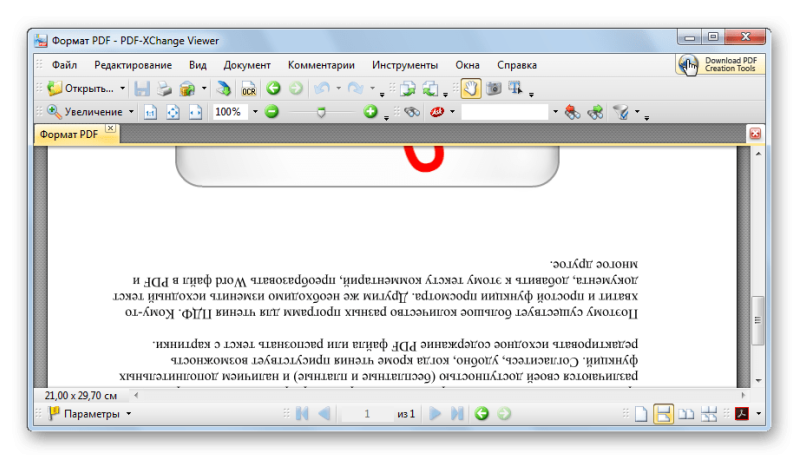Viewport: 800px width, 460px height.
Task: Click the fit width icon
Action: [x=195, y=112]
